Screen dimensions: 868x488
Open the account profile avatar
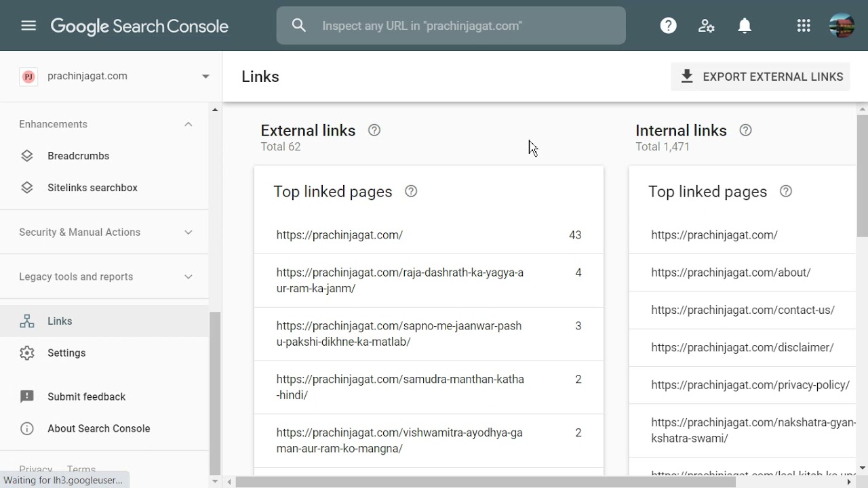[x=842, y=26]
